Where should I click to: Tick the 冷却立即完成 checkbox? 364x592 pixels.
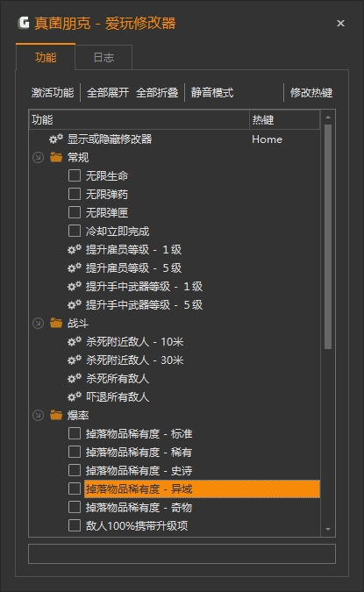75,231
